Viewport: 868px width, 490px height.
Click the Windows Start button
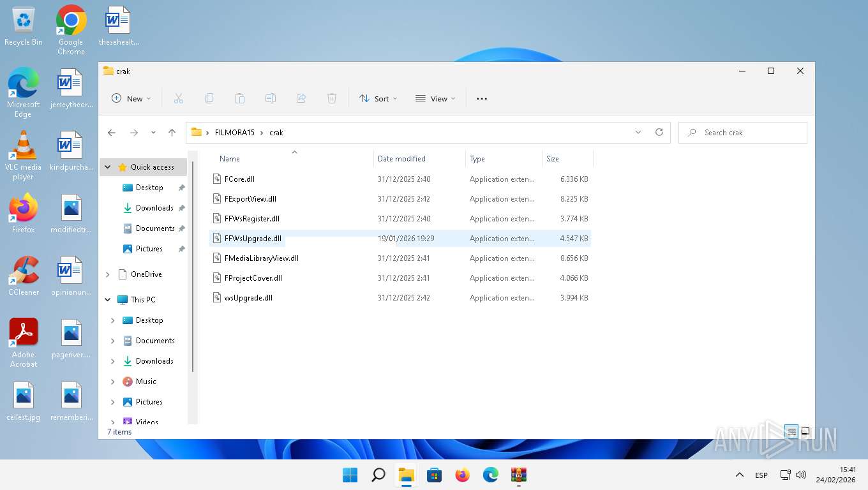(350, 475)
